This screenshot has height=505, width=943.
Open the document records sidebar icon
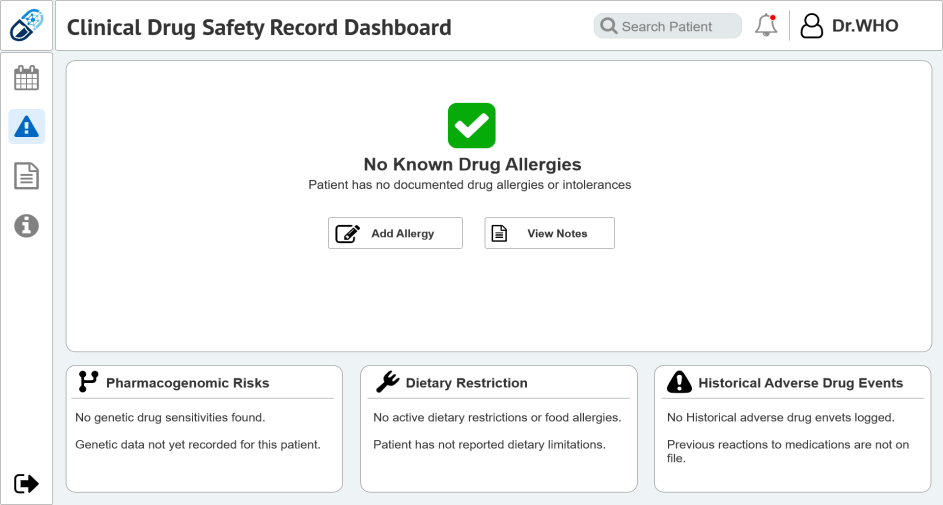26,176
